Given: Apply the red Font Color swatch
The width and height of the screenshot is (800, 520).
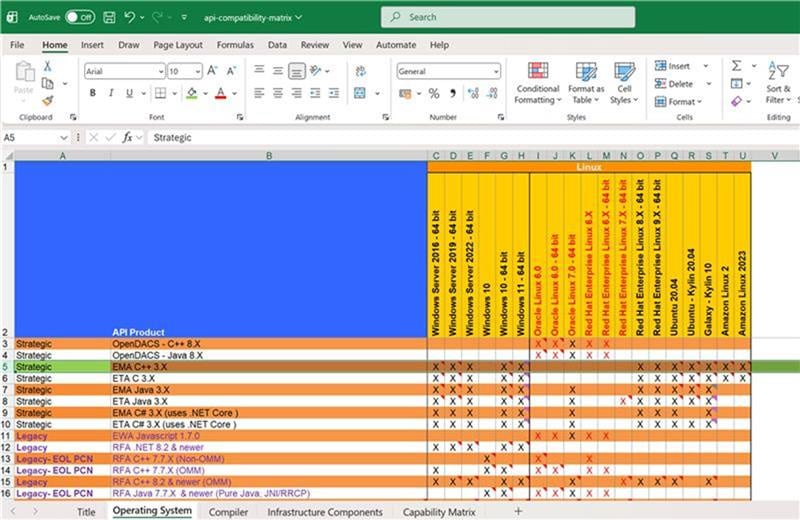Looking at the screenshot, I should pyautogui.click(x=220, y=93).
